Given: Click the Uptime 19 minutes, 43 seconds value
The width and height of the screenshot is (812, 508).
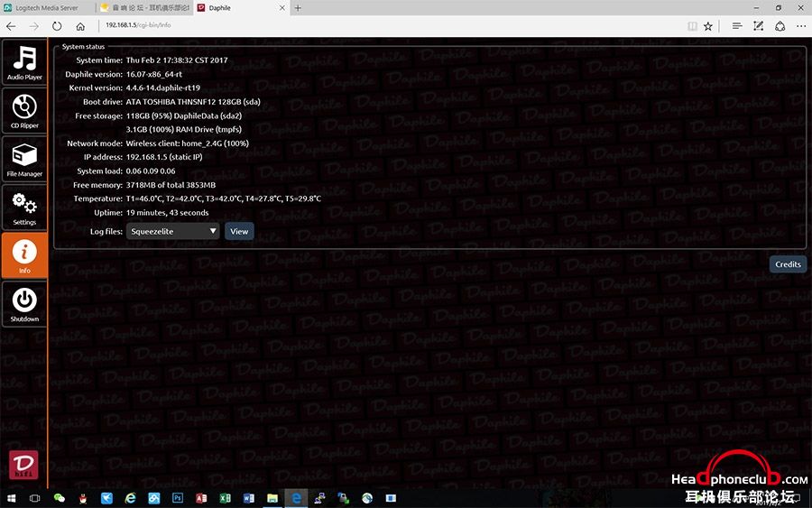Looking at the screenshot, I should pyautogui.click(x=167, y=212).
